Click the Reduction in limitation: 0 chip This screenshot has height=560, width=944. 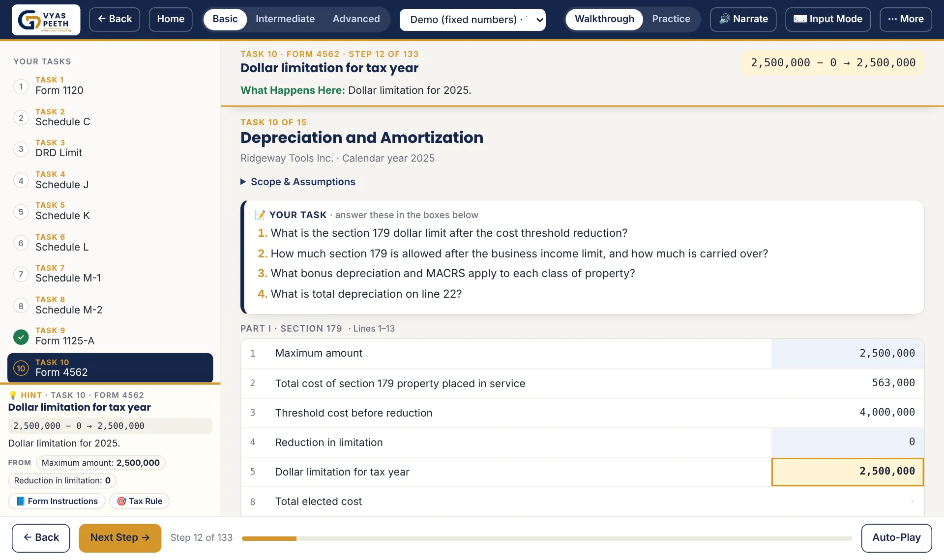(x=62, y=480)
